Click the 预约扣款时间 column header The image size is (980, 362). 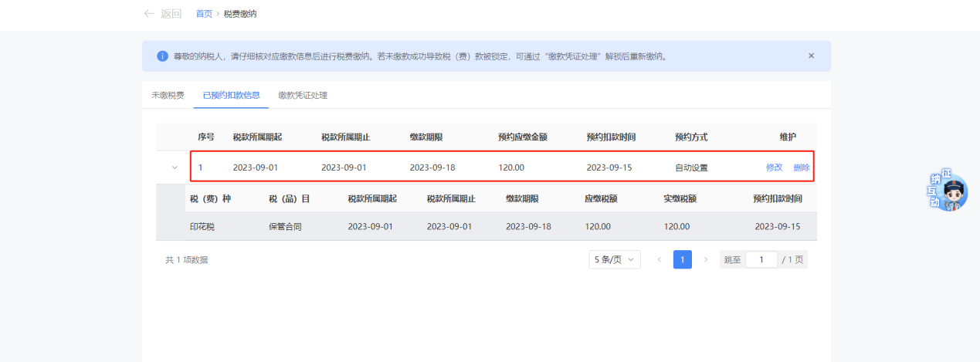tap(611, 137)
